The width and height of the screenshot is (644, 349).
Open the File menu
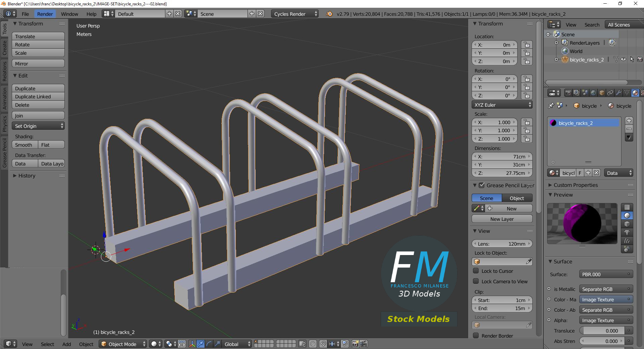click(25, 14)
